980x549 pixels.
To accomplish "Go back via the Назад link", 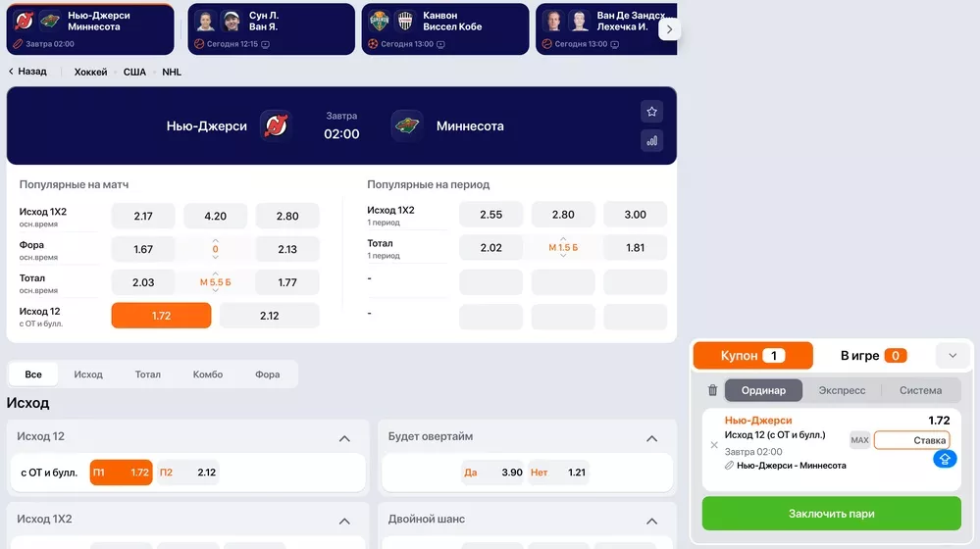I will (x=27, y=72).
